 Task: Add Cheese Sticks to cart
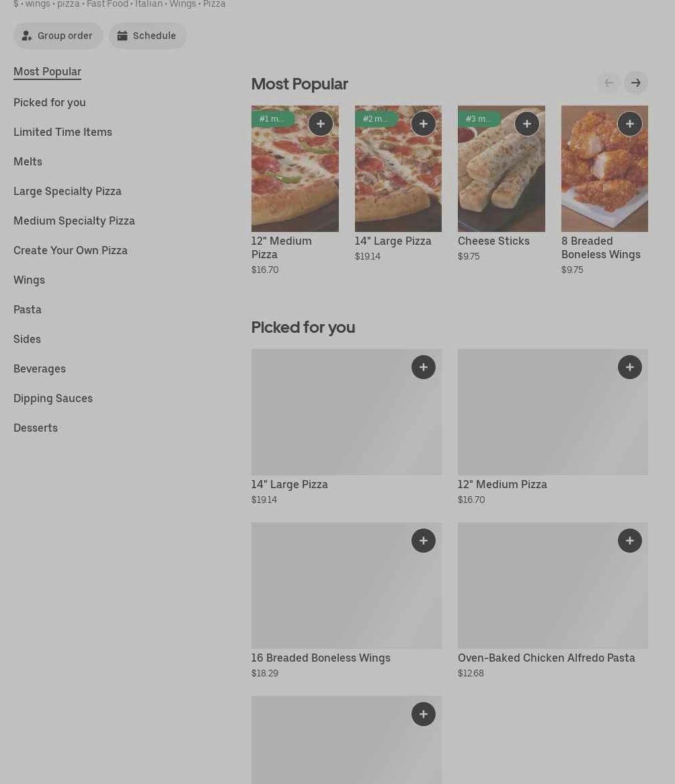(527, 124)
